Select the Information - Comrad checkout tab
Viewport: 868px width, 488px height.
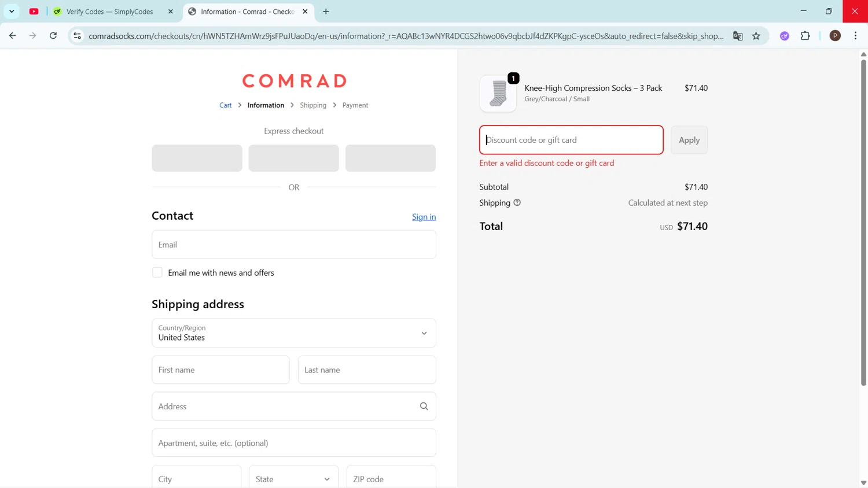click(x=248, y=12)
